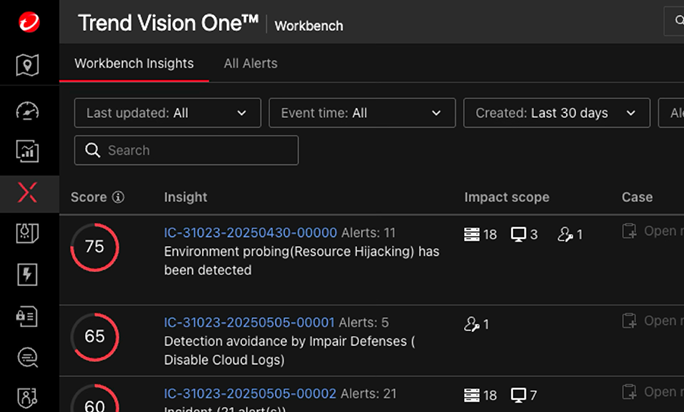Click the desktop icon showing 3 endpoints
This screenshot has height=412, width=684.
[518, 234]
